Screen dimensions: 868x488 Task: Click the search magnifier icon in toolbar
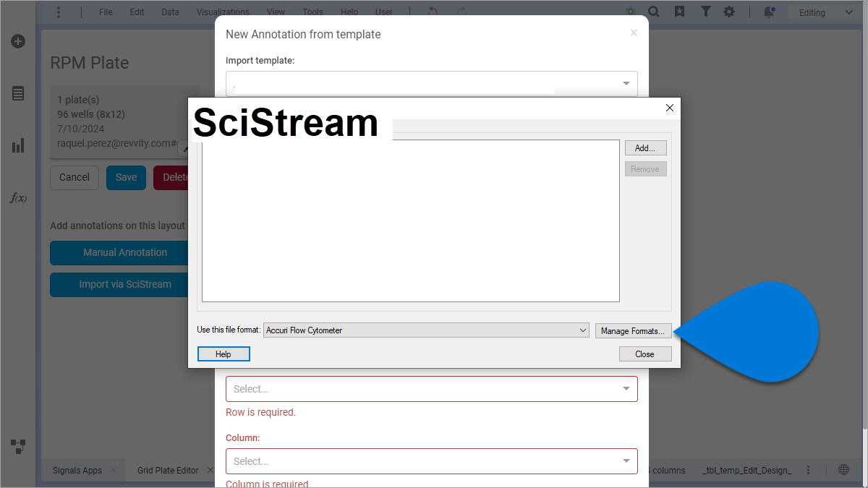click(x=653, y=12)
